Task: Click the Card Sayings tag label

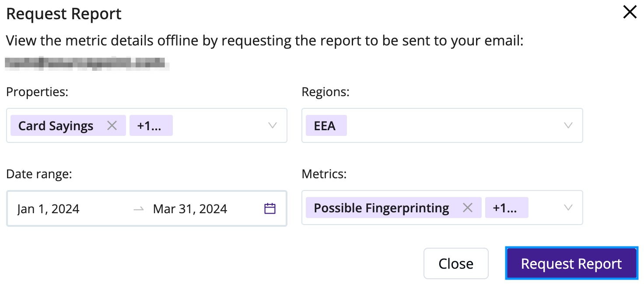Action: pos(56,126)
